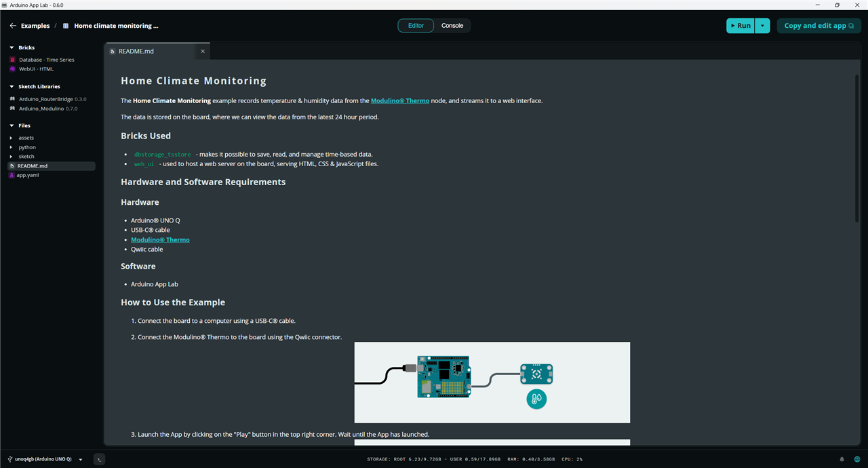The width and height of the screenshot is (868, 468).
Task: Click the app.yaml file icon
Action: click(12, 175)
